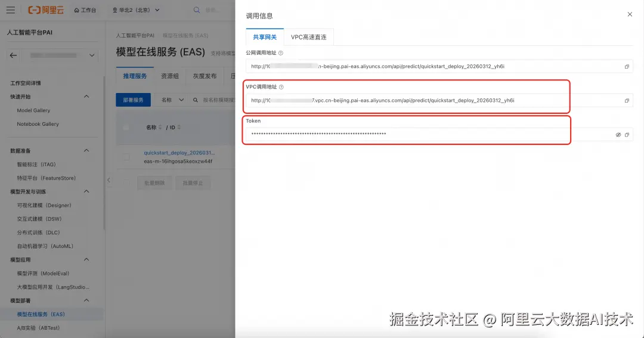Switch to the 灰度发布 tab
Screen dimensions: 644x338
205,76
